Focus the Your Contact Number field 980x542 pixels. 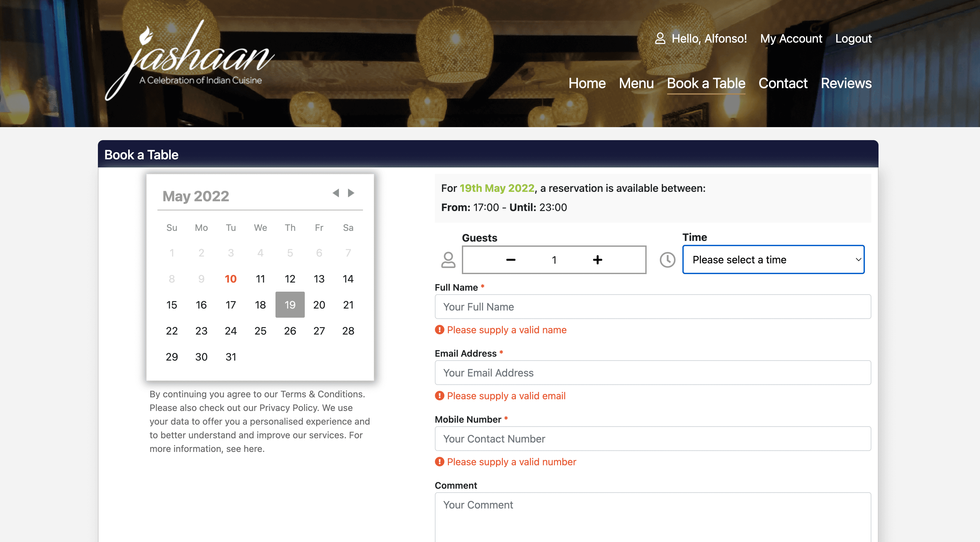[653, 439]
